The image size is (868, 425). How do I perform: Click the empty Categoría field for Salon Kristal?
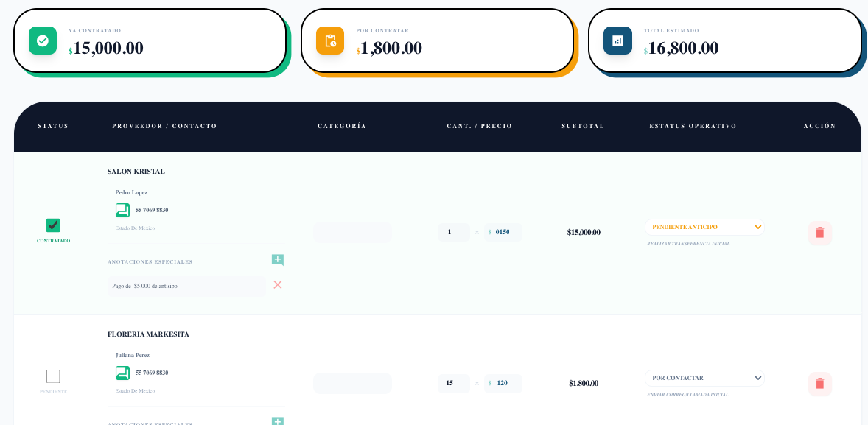[352, 232]
